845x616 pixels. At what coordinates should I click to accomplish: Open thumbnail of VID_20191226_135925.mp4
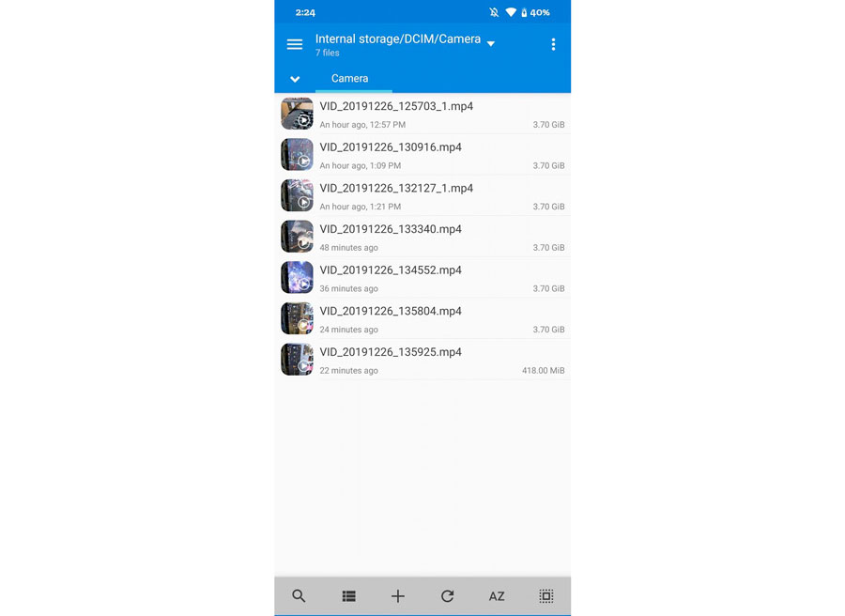click(x=297, y=360)
